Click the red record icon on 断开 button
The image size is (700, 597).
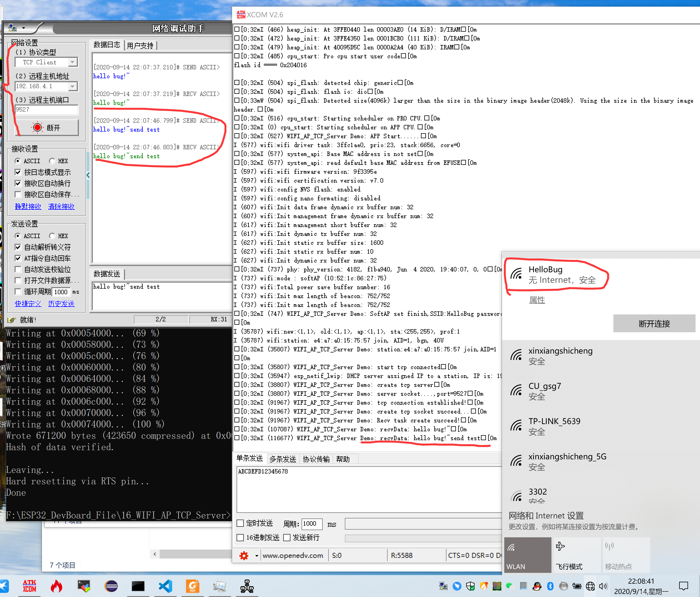[x=37, y=127]
